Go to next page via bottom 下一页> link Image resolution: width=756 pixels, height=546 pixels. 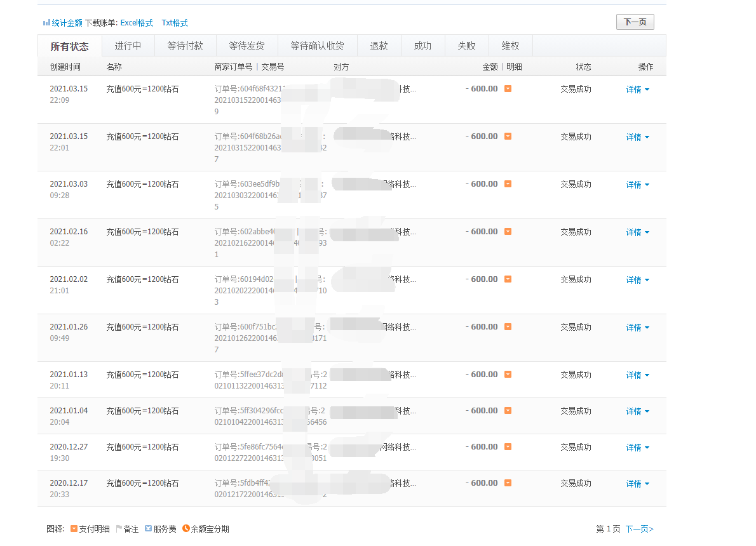click(x=639, y=529)
